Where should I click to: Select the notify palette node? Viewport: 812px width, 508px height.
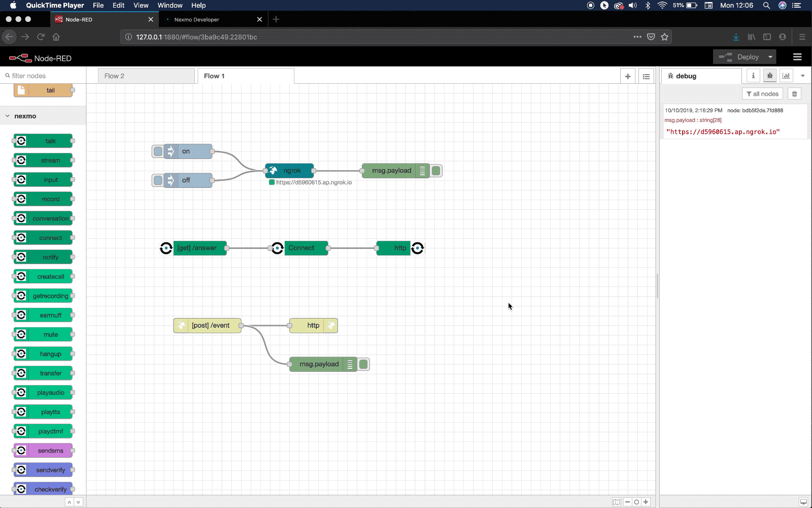click(x=43, y=257)
